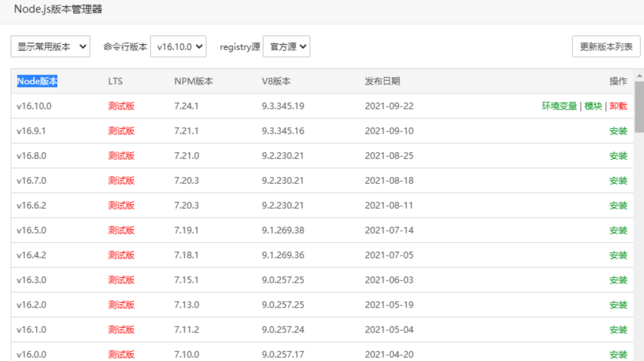
Task: Click NPM version 7.18.1
Action: coord(186,255)
